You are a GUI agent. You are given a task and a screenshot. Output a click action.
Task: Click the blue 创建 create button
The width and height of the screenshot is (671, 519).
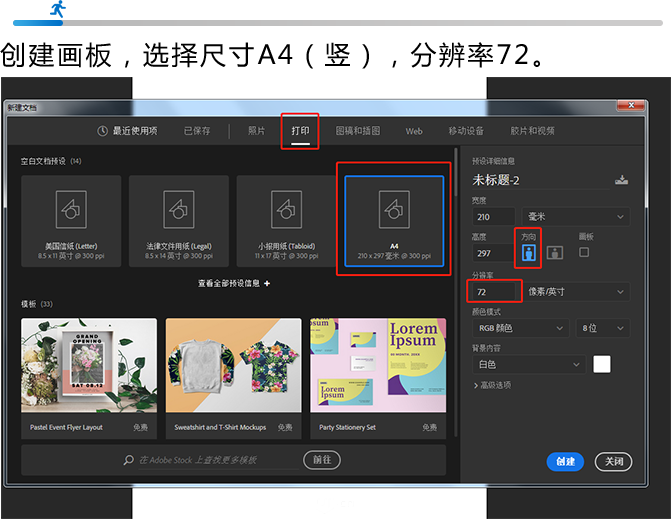tap(565, 462)
